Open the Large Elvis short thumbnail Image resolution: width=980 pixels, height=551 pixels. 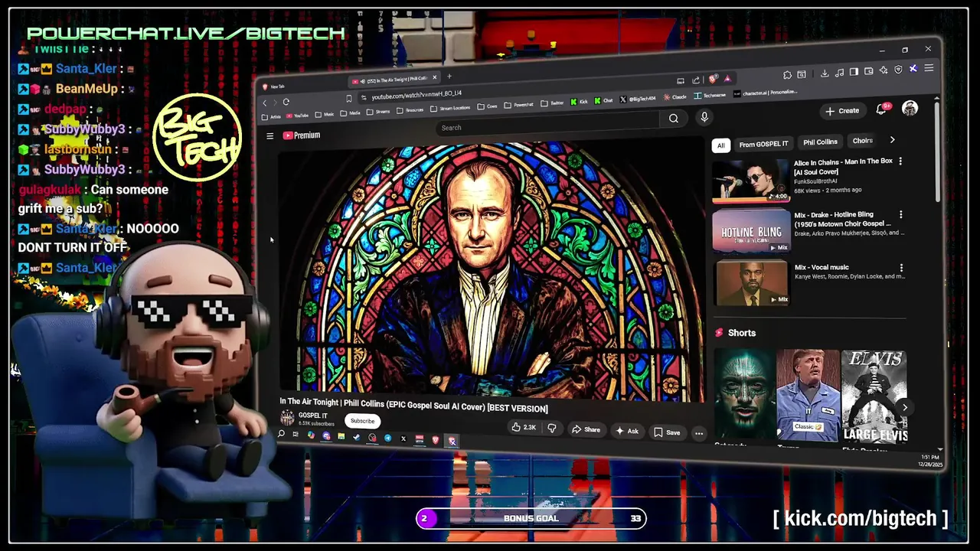coord(874,396)
